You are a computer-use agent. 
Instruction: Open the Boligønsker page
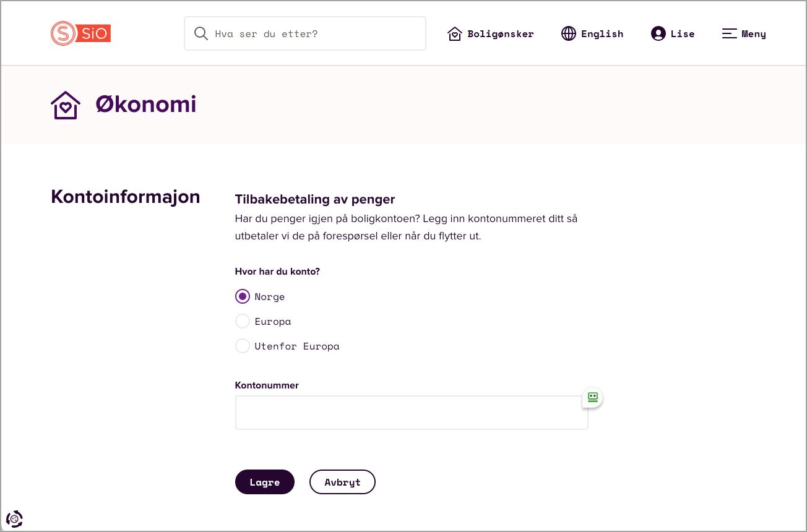click(x=500, y=34)
